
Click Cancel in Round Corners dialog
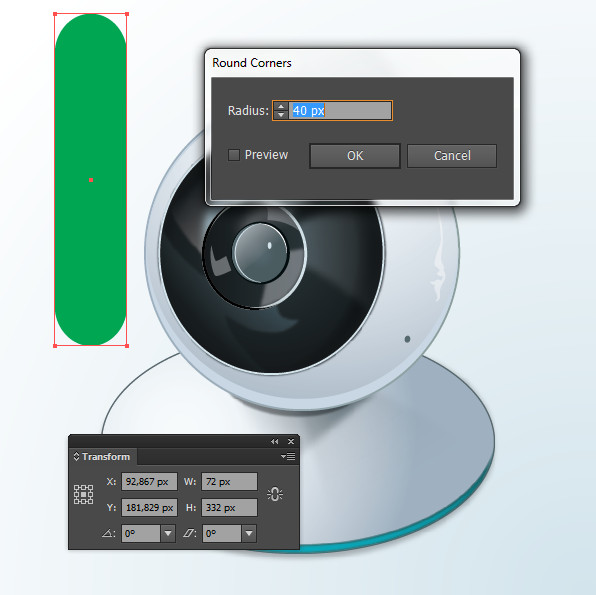click(x=452, y=155)
